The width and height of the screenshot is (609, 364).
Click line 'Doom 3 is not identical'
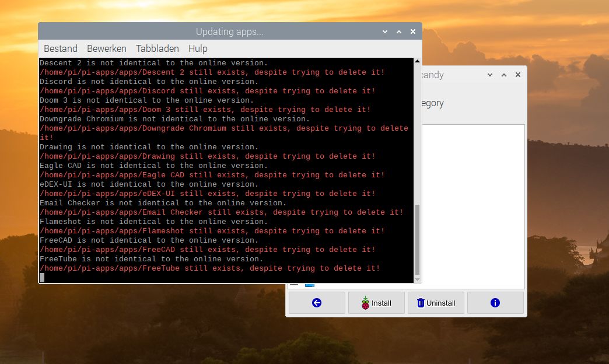coord(147,100)
